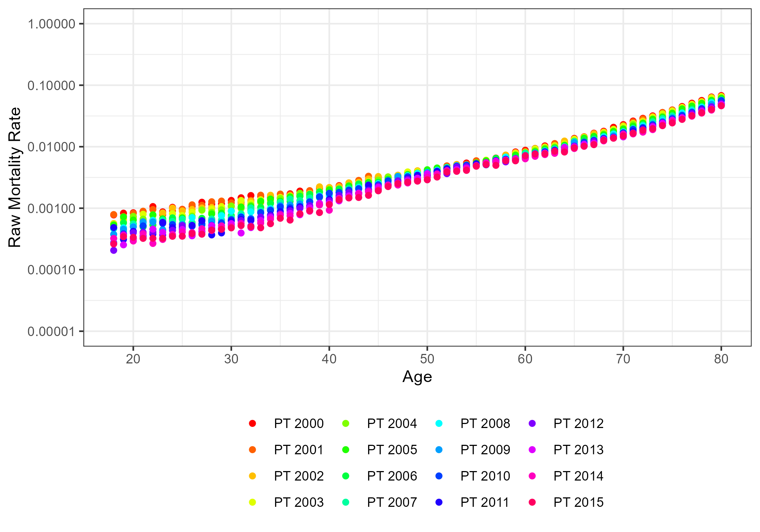Screen dimensions: 760x532
Task: Click the green PT 2005 legend dot
Action: [x=346, y=450]
